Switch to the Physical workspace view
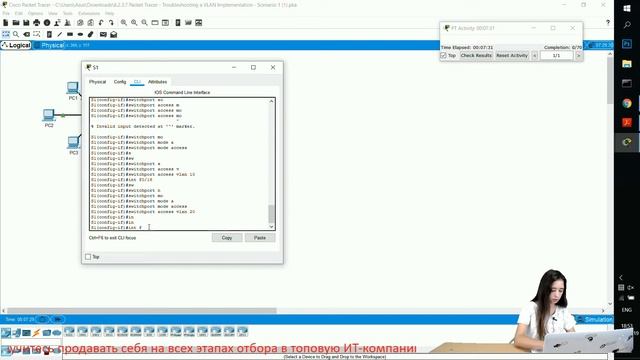The width and height of the screenshot is (640, 360). point(49,45)
